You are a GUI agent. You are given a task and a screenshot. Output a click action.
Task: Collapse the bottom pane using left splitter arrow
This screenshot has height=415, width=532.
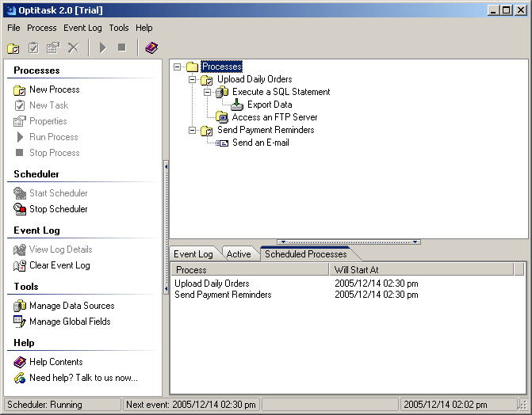coord(283,242)
